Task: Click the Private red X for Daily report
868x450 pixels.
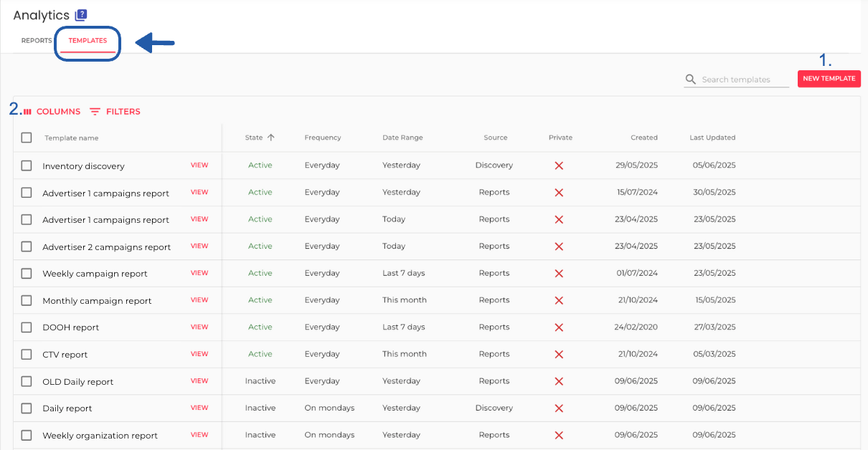Action: 559,408
